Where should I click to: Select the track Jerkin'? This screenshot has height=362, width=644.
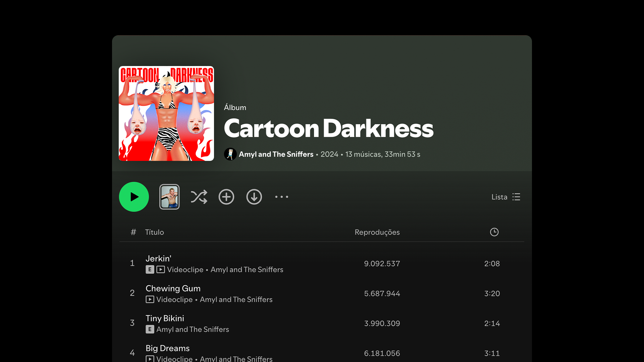[158, 258]
